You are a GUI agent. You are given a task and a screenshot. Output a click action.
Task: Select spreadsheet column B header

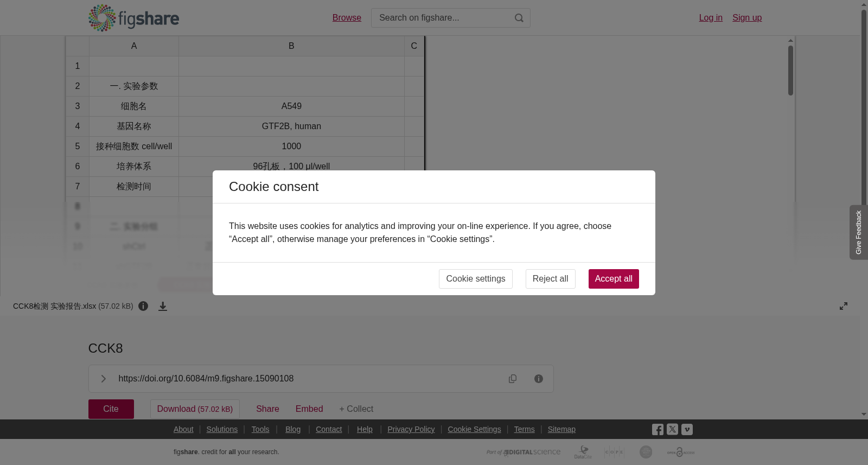coord(291,46)
